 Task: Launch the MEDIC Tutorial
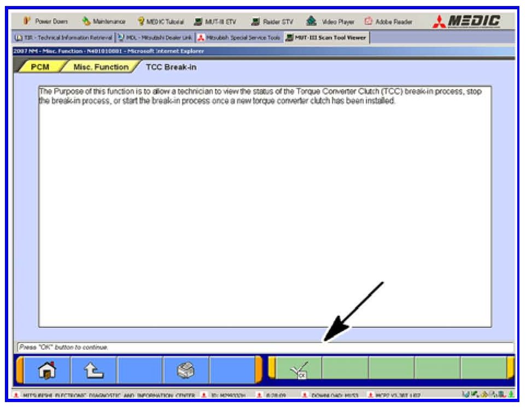(x=161, y=22)
